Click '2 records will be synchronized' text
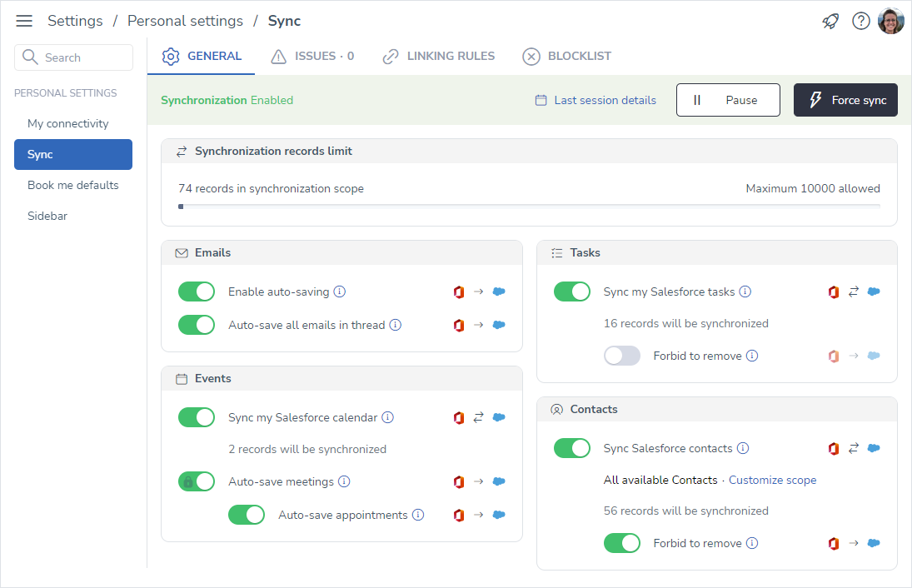This screenshot has height=588, width=912. (x=307, y=449)
